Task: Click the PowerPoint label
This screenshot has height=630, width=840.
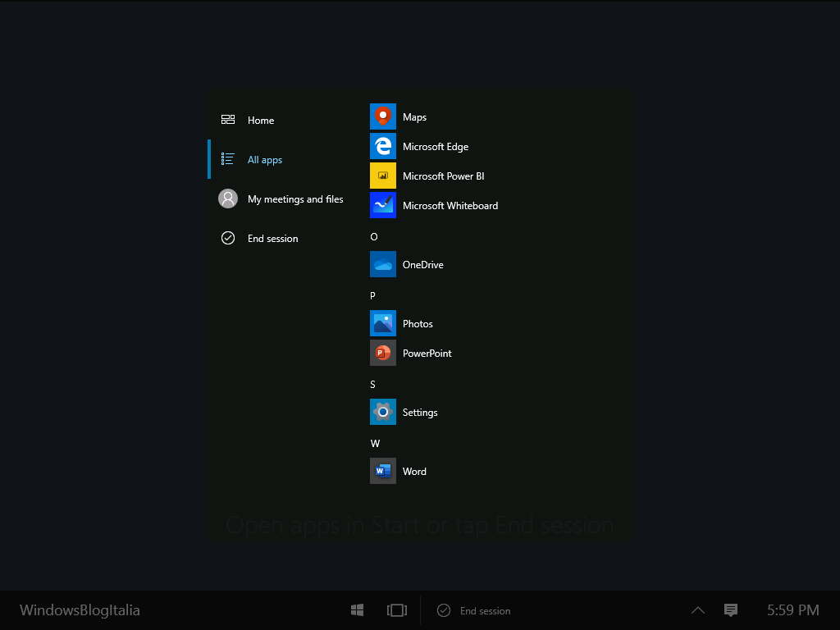Action: point(427,353)
